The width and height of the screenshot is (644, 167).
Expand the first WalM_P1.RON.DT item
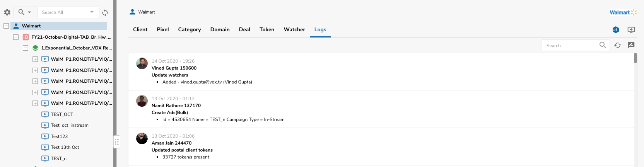tap(35, 59)
